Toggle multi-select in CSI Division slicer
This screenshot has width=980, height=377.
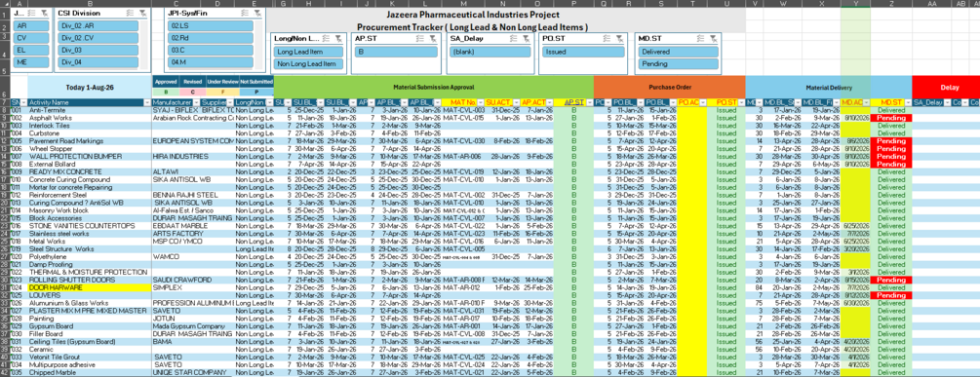pos(130,13)
